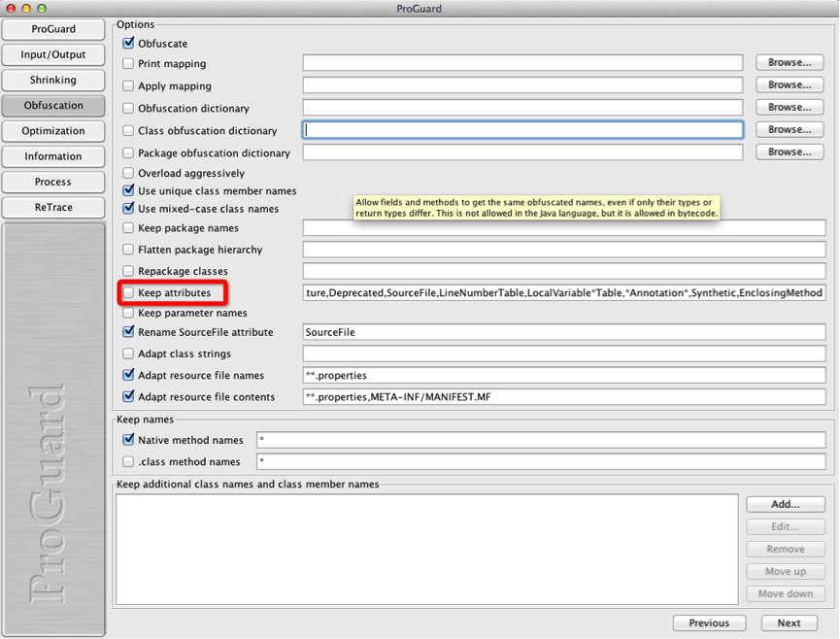
Task: Check Keep parameter names option
Action: tap(128, 313)
